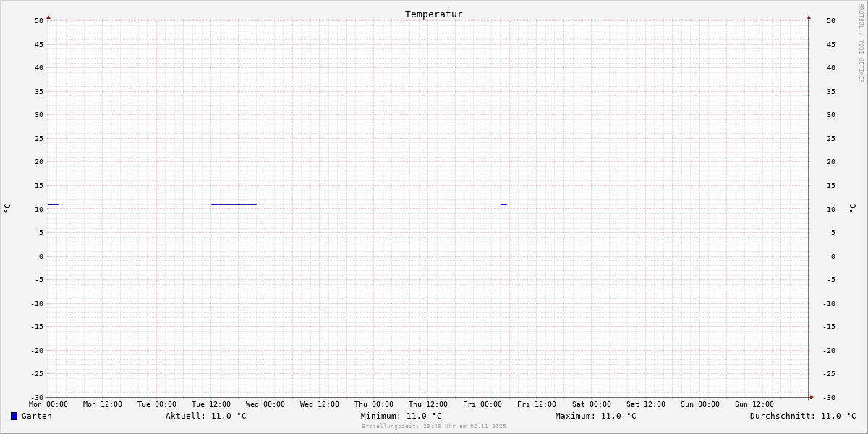
Task: Click the °C unit label on left axis
Action: pos(7,208)
